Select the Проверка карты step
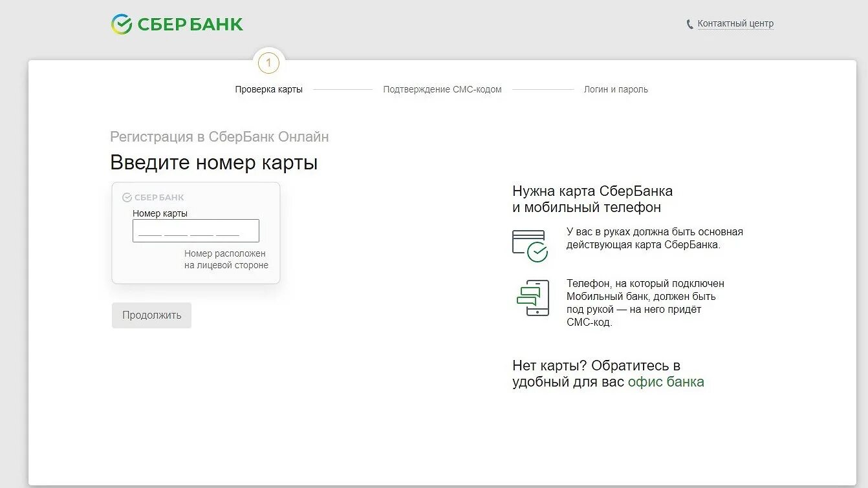 pyautogui.click(x=268, y=89)
